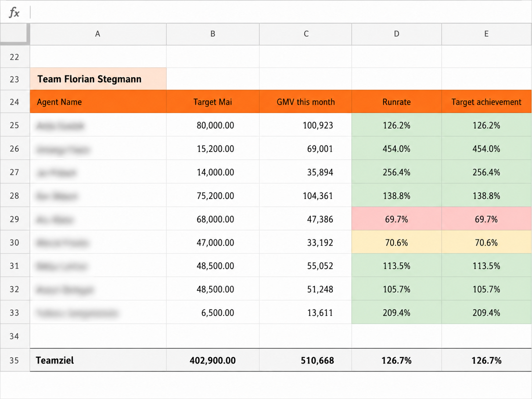Screen dimensions: 532x399
Task: Select the 510,668 total GMV cell
Action: [x=305, y=360]
